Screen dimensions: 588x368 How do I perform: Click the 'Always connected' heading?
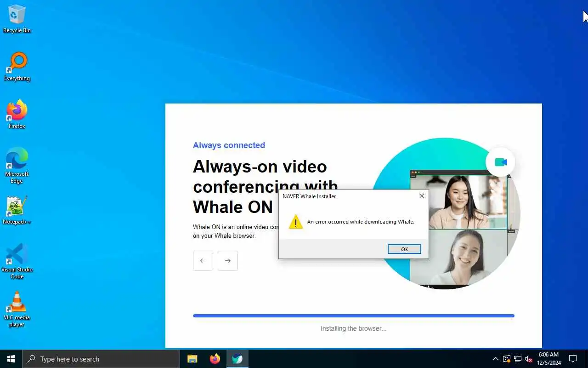[x=229, y=145]
